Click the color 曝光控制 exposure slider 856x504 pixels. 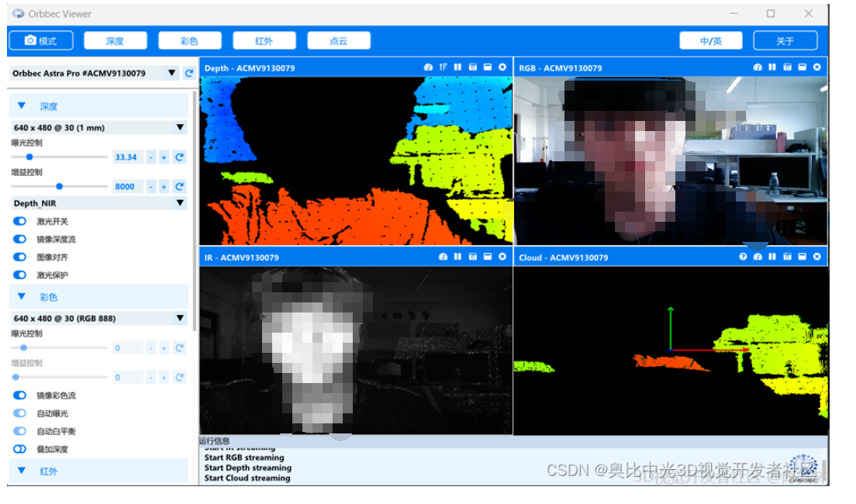(x=59, y=348)
